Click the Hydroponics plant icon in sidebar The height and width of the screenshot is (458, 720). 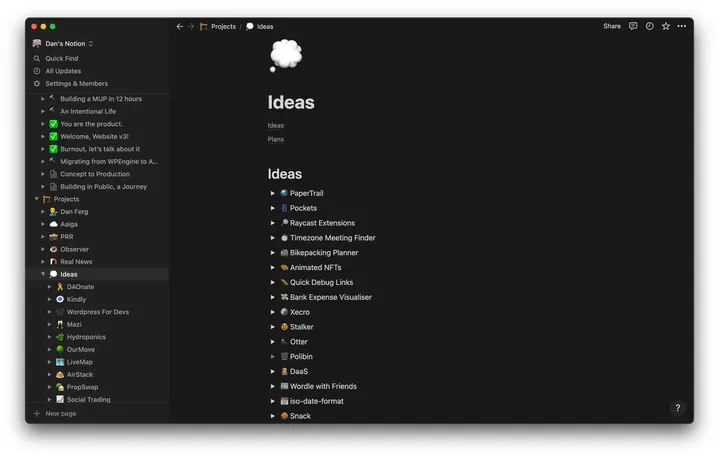[x=60, y=337]
